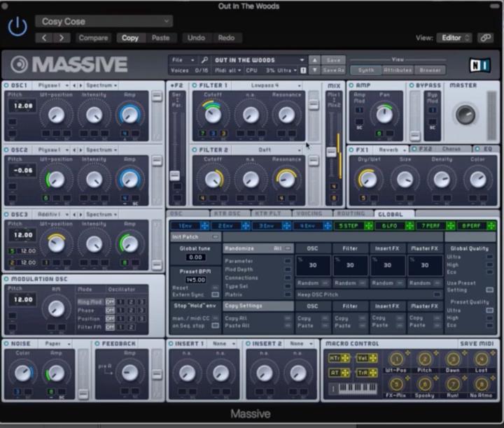The height and width of the screenshot is (428, 504).
Task: Open the VOICING tab
Action: pyautogui.click(x=309, y=213)
